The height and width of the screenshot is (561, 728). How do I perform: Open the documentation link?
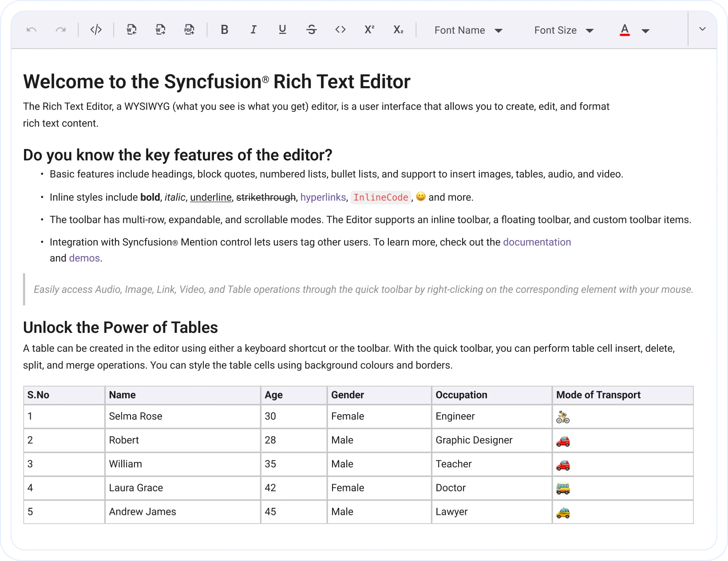point(537,242)
